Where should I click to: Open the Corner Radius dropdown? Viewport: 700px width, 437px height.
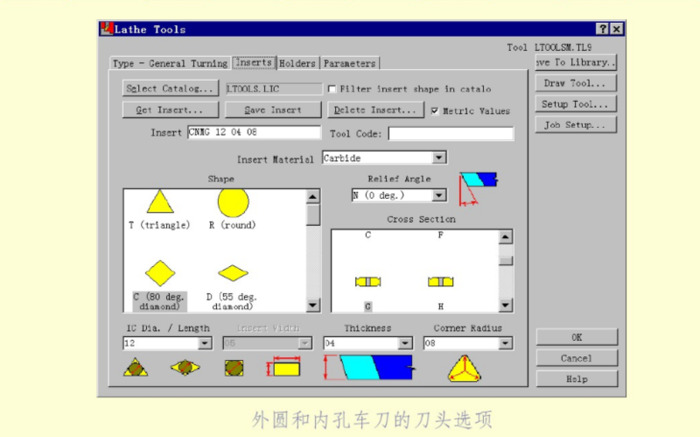click(506, 343)
